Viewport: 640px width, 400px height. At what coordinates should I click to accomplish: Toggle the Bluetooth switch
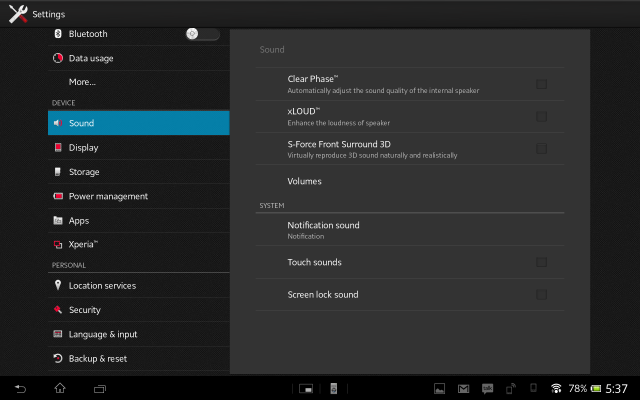click(202, 34)
